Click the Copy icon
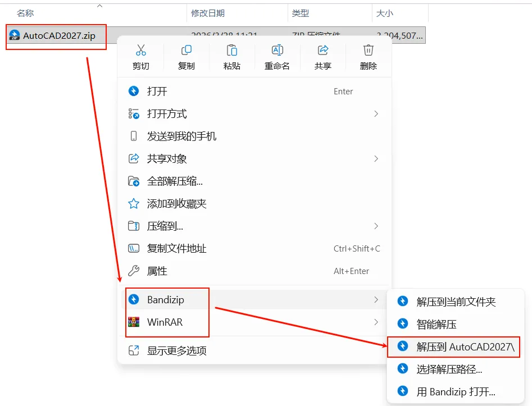 (187, 50)
